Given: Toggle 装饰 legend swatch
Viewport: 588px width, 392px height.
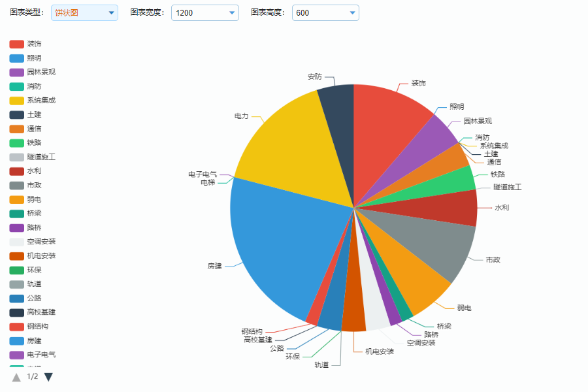Looking at the screenshot, I should click(17, 44).
